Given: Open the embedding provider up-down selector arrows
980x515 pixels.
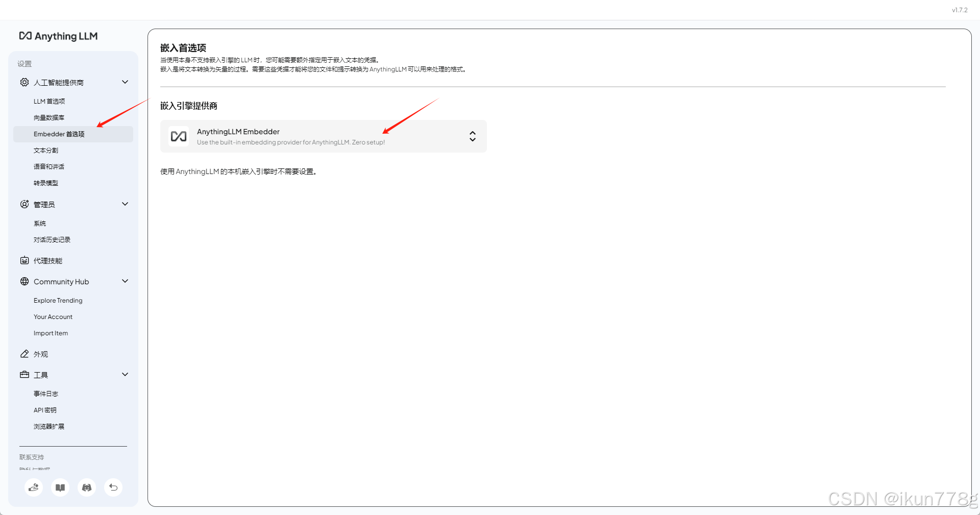Looking at the screenshot, I should tap(473, 136).
